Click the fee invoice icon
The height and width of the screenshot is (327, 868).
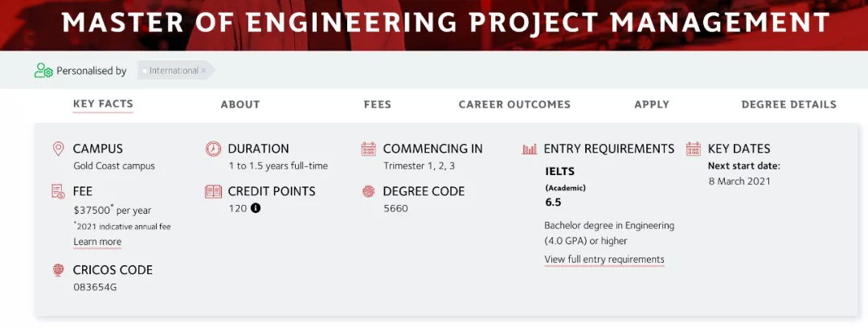coord(58,191)
